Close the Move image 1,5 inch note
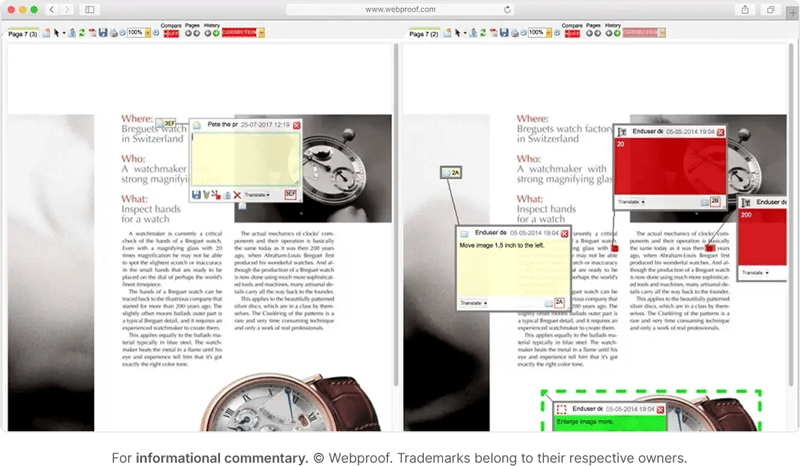The width and height of the screenshot is (800, 466). [x=564, y=233]
